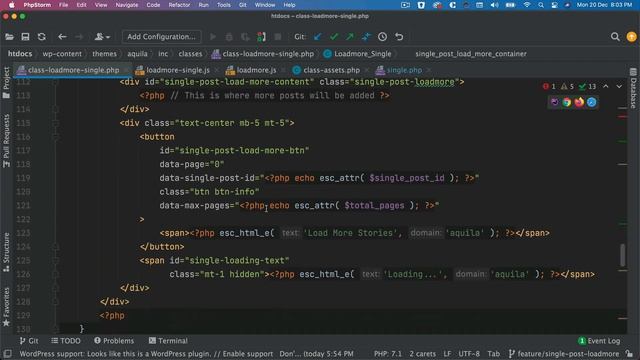Toggle listening for PHP debug connections
The width and height of the screenshot is (640, 360).
tap(261, 37)
